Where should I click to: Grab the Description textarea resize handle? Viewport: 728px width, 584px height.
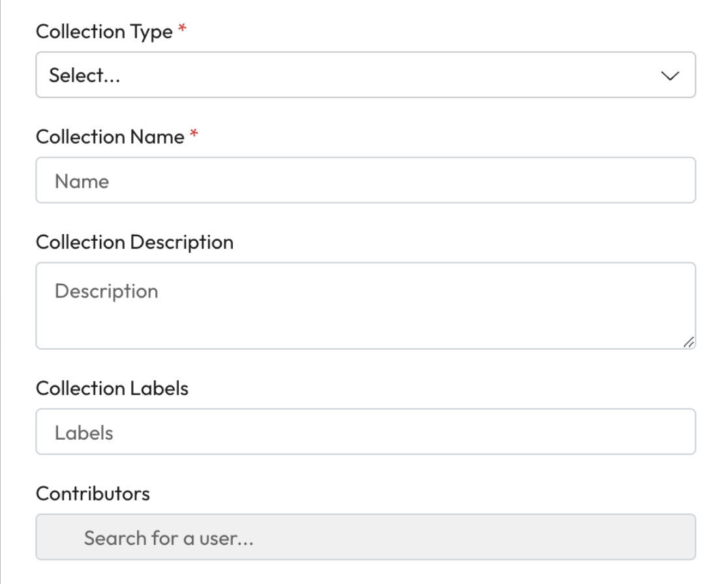[688, 343]
